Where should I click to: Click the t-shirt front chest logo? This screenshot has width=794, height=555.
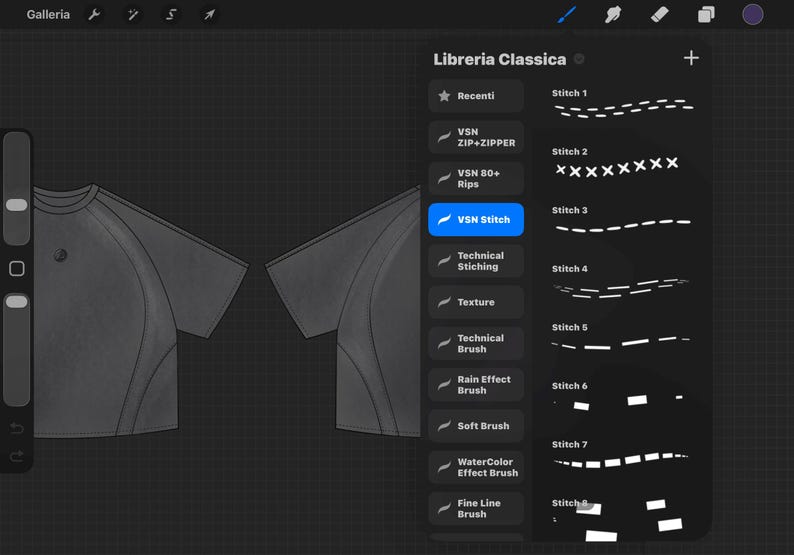point(60,255)
